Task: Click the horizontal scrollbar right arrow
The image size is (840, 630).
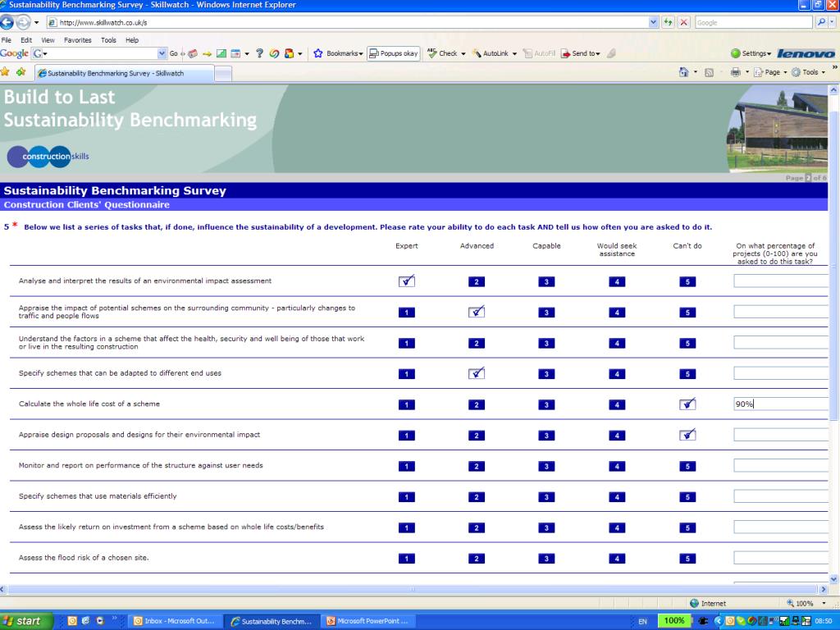Action: click(824, 589)
